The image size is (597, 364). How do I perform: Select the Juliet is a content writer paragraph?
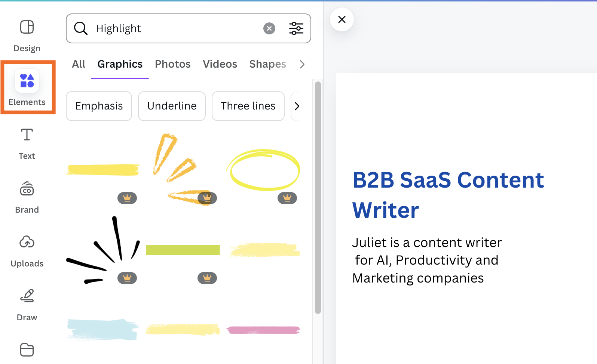pyautogui.click(x=426, y=260)
